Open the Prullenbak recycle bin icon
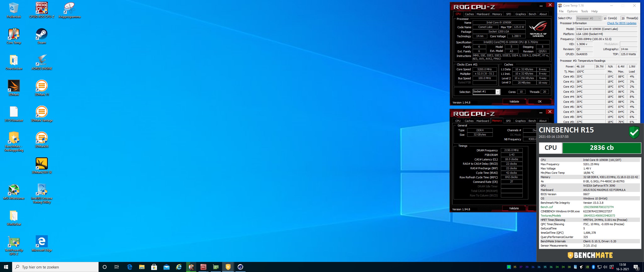The height and width of the screenshot is (272, 644). [x=14, y=10]
